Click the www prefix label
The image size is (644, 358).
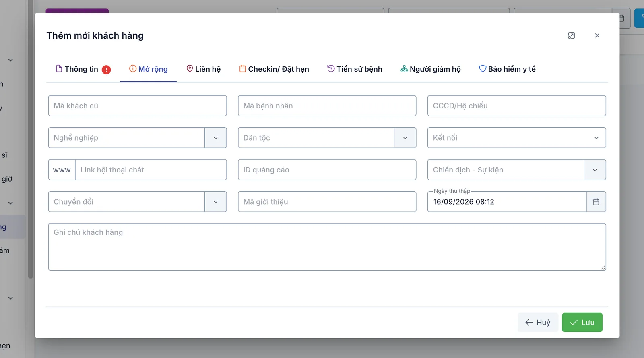pos(62,170)
